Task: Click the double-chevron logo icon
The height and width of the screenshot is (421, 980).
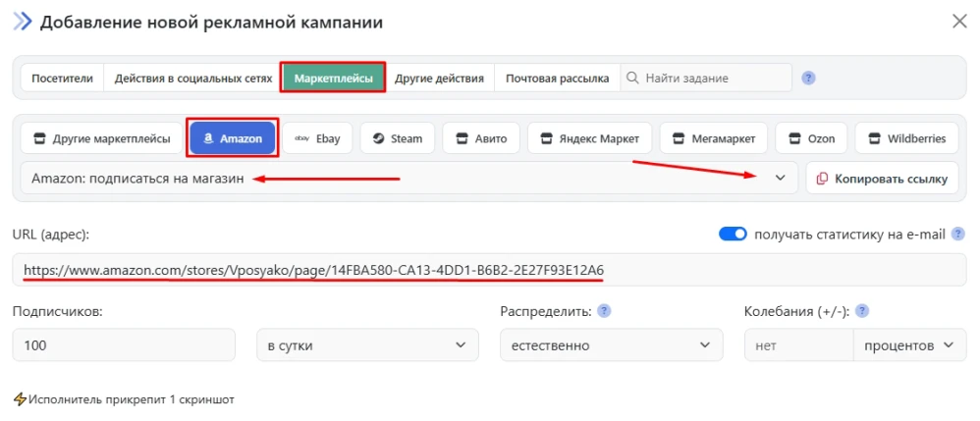Action: coord(23,22)
